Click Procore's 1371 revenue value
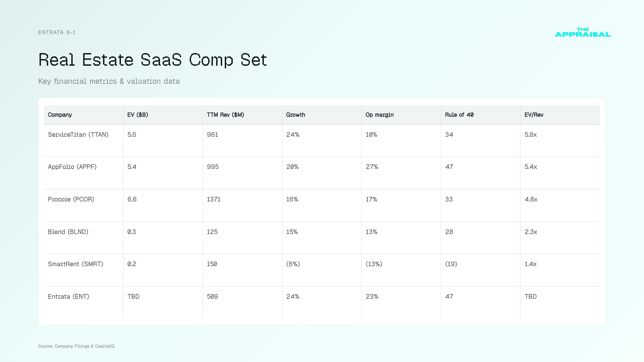Screen dimensions: 644x362 213,199
